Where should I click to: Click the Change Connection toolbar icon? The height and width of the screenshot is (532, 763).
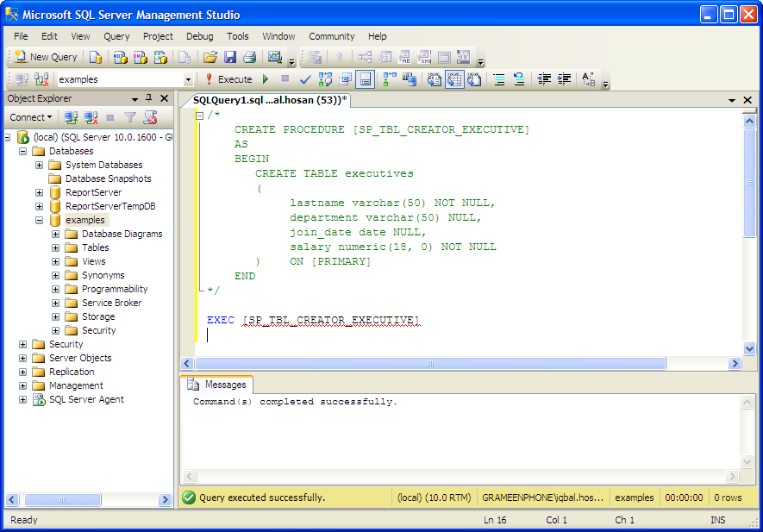41,78
